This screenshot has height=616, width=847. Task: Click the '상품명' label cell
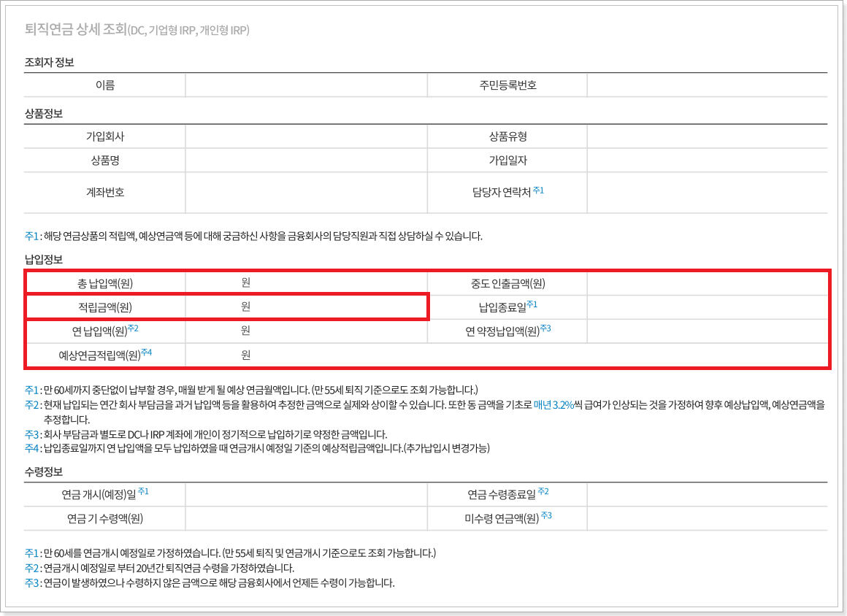[x=105, y=161]
